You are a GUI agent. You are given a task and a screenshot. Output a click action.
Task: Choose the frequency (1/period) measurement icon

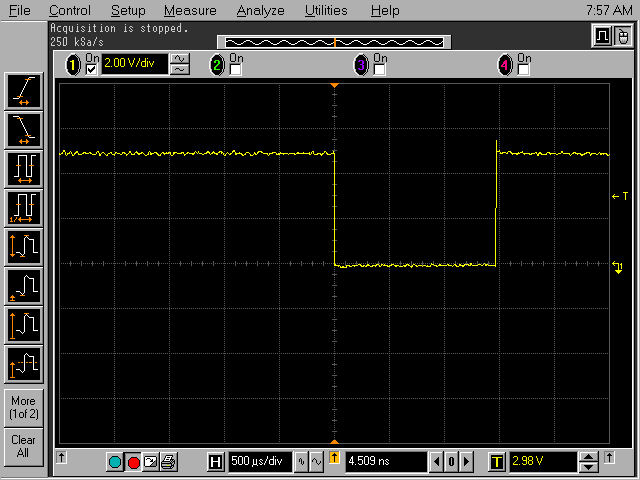click(24, 208)
